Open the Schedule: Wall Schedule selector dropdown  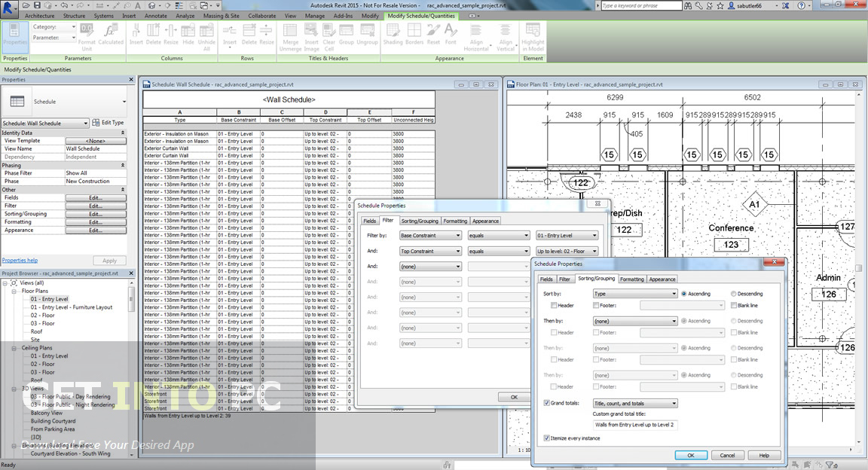(45, 123)
